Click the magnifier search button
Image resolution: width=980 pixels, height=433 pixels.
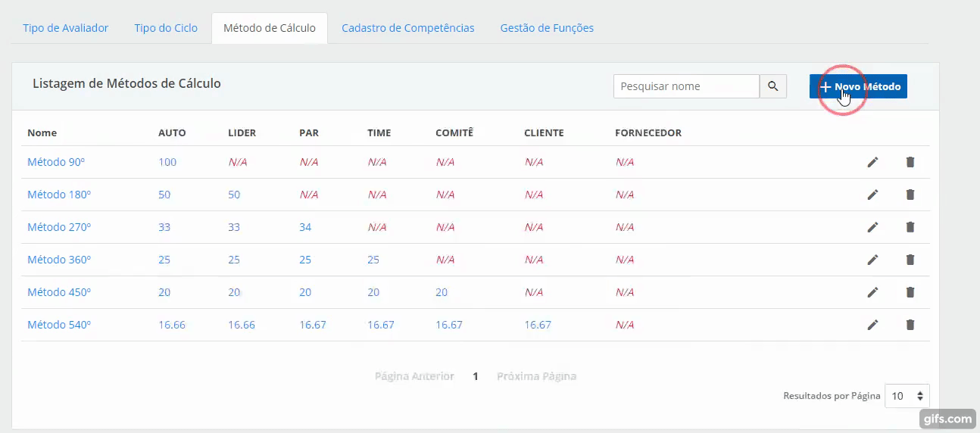pos(772,86)
